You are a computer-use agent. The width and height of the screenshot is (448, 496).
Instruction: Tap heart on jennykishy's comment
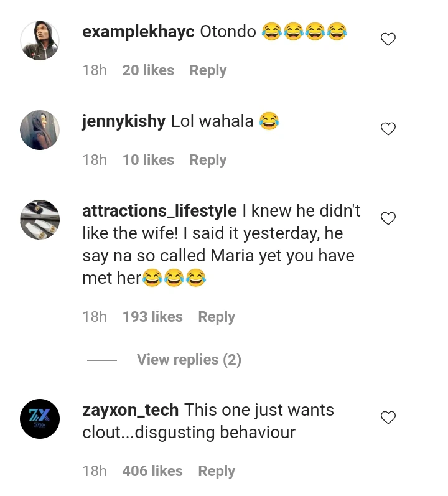[x=388, y=129]
